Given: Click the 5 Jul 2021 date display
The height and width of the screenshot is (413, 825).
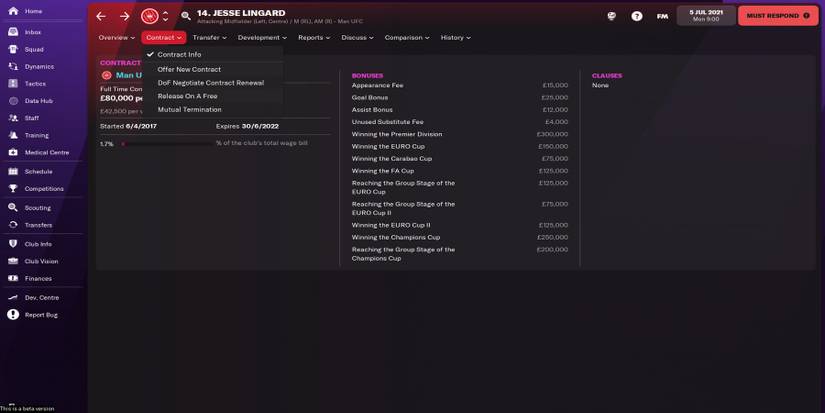Looking at the screenshot, I should (706, 16).
